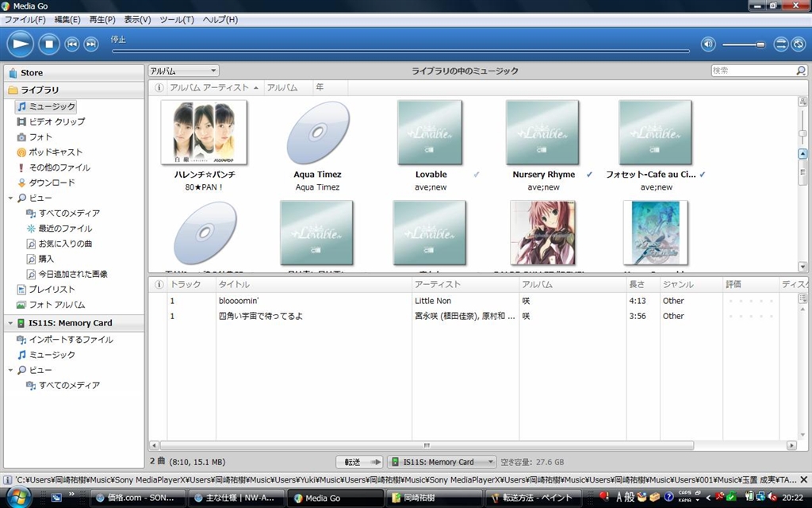Switch to 転送方法 - ペイント taskbar window
The height and width of the screenshot is (508, 812).
(532, 498)
